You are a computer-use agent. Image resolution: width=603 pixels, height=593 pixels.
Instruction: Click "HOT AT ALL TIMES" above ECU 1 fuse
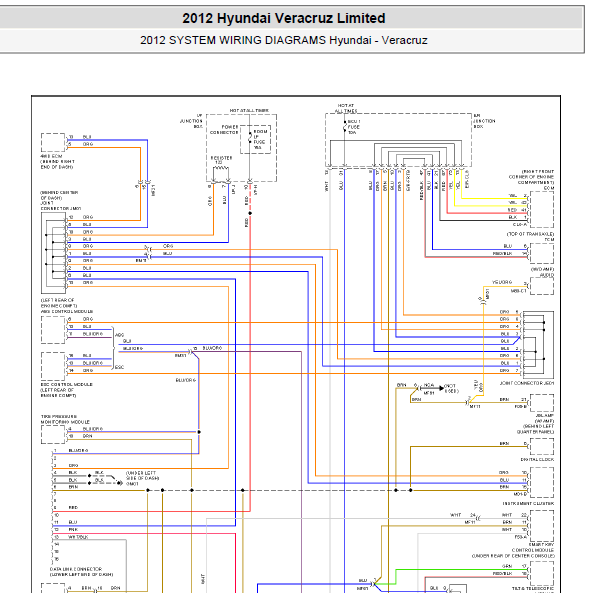tap(346, 108)
